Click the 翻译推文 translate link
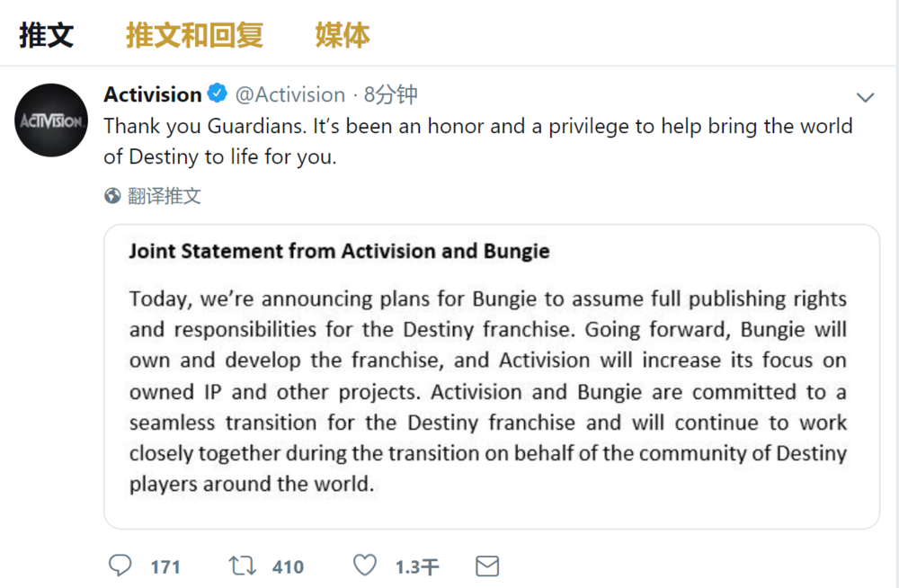The height and width of the screenshot is (588, 899). [x=164, y=196]
